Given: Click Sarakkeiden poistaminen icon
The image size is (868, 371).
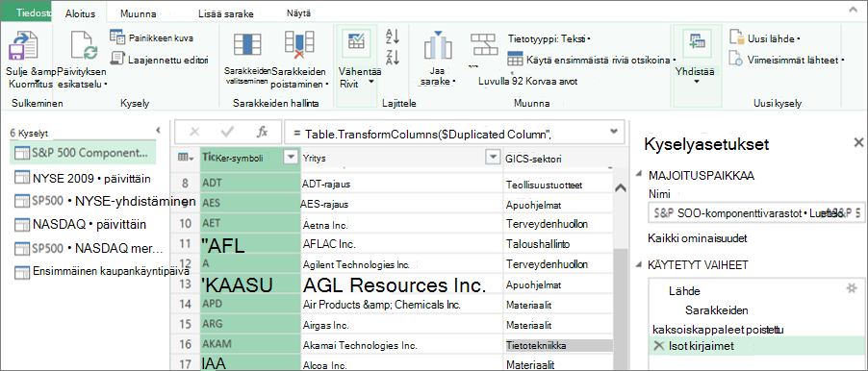Looking at the screenshot, I should [299, 45].
